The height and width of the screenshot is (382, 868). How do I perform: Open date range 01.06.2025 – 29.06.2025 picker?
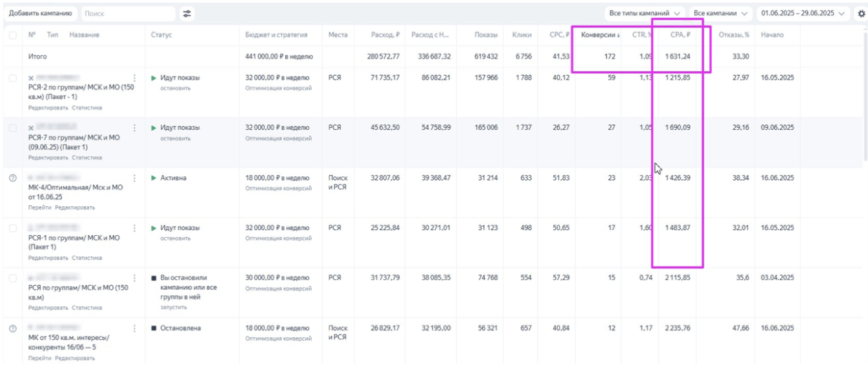click(x=801, y=13)
